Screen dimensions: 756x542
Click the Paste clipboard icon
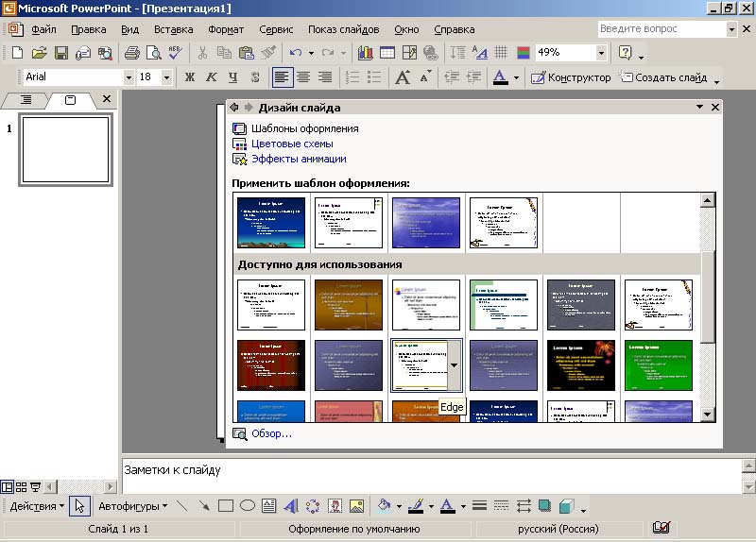[247, 53]
